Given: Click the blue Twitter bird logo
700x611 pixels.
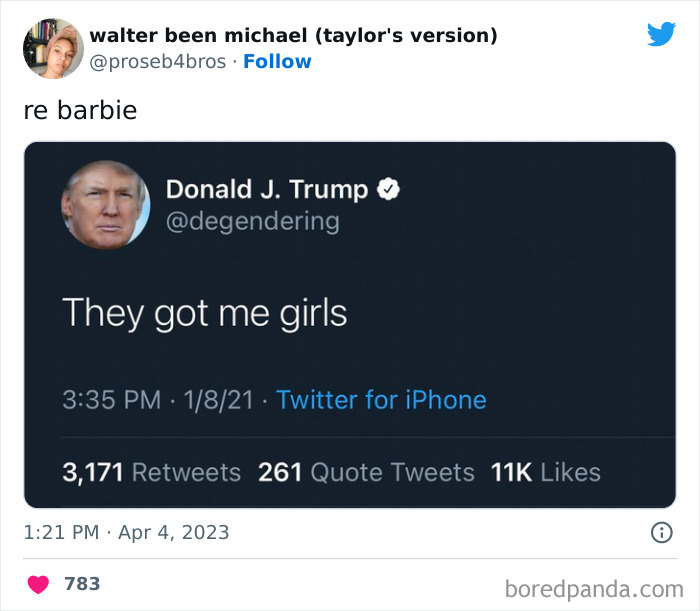Looking at the screenshot, I should click(x=661, y=34).
